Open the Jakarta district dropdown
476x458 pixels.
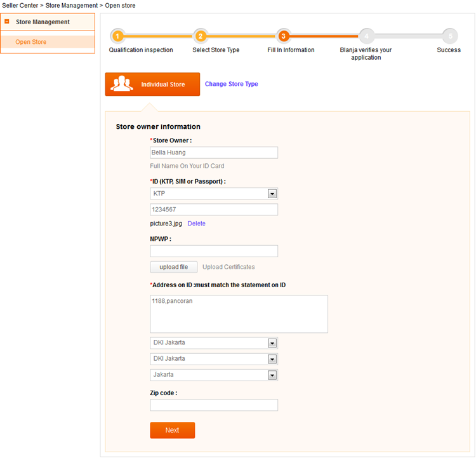tap(214, 375)
